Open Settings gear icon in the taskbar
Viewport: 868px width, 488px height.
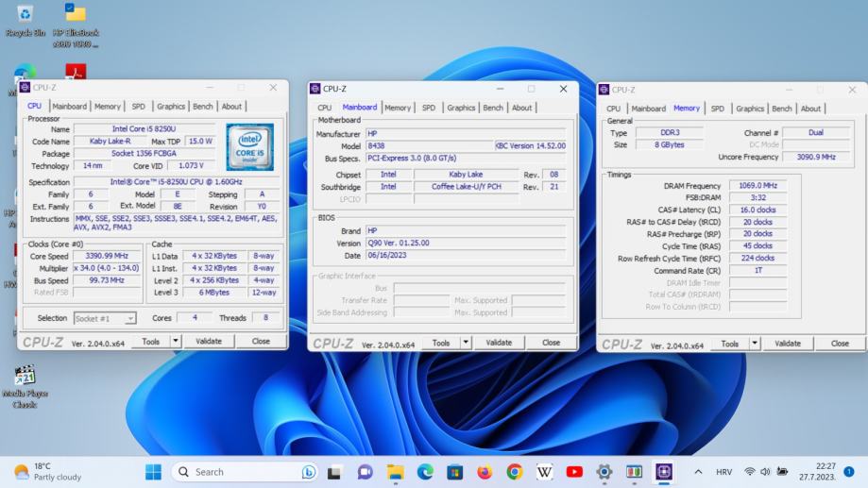click(x=604, y=472)
